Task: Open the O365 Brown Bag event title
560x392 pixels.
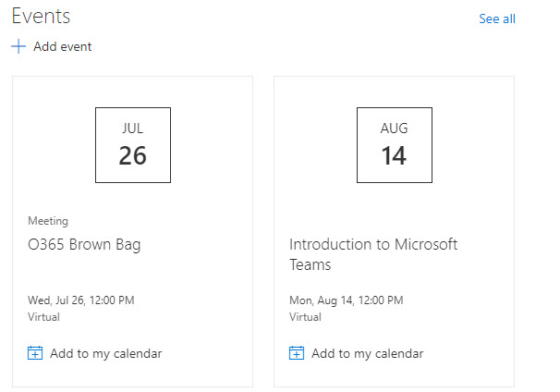Action: coord(84,244)
